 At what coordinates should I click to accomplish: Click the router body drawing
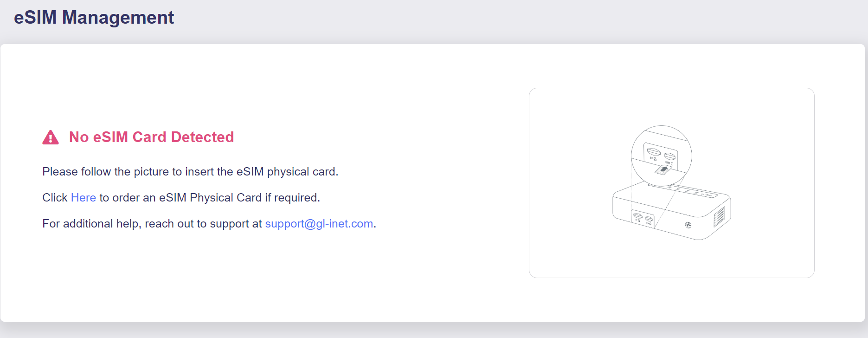(x=672, y=211)
